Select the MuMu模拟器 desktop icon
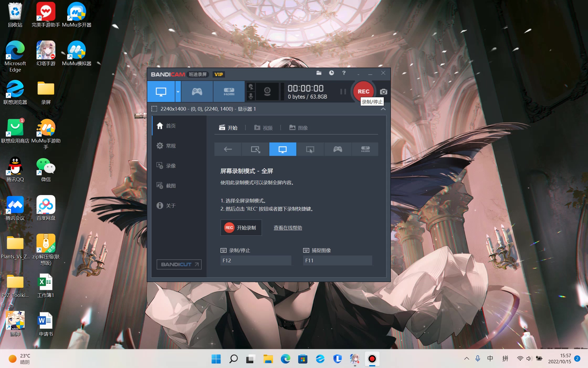This screenshot has width=588, height=368. coord(77,53)
